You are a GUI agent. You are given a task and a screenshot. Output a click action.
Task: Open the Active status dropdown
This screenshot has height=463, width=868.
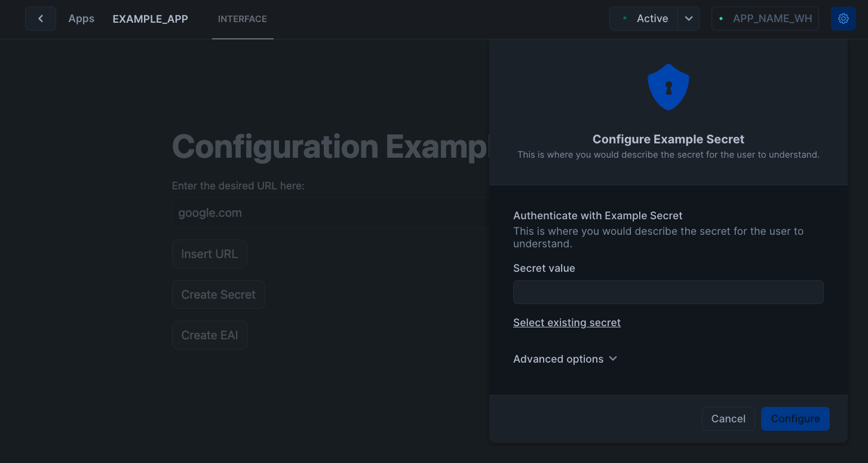pos(688,19)
